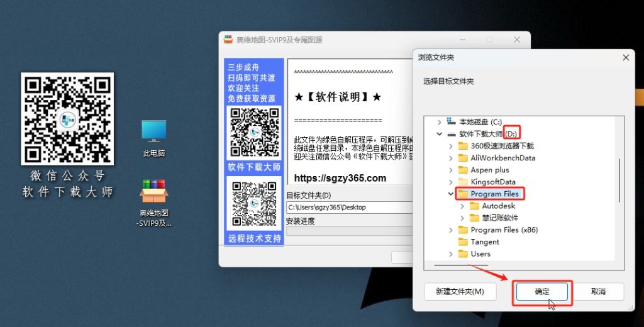Click the Program Files folder icon
This screenshot has height=327, width=644.
[x=463, y=194]
